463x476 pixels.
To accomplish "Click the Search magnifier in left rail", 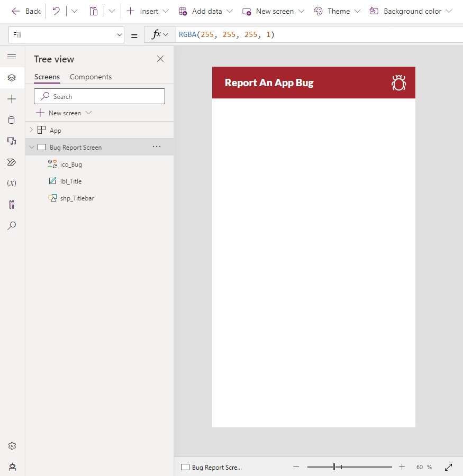I will point(12,225).
